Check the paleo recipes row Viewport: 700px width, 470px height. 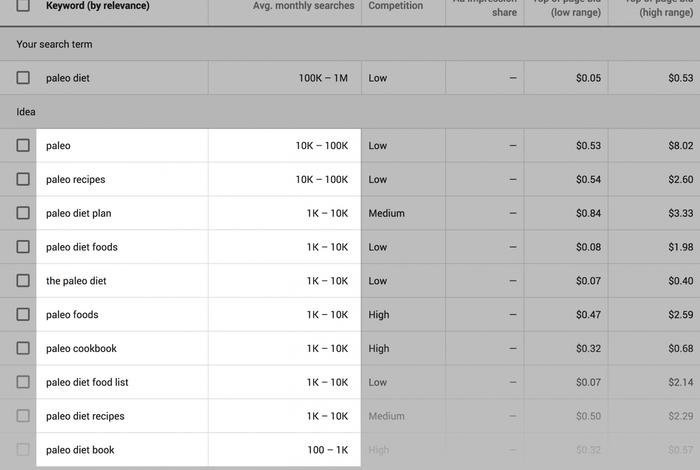coord(23,179)
